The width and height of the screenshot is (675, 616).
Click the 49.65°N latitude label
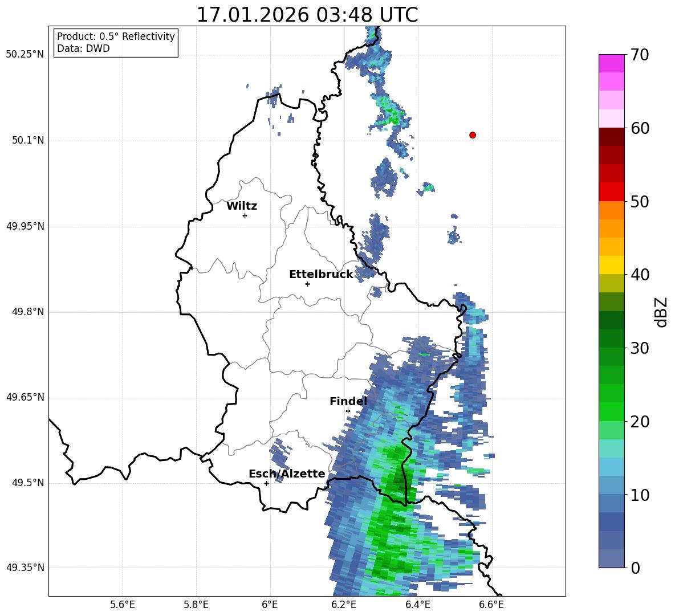(x=25, y=397)
